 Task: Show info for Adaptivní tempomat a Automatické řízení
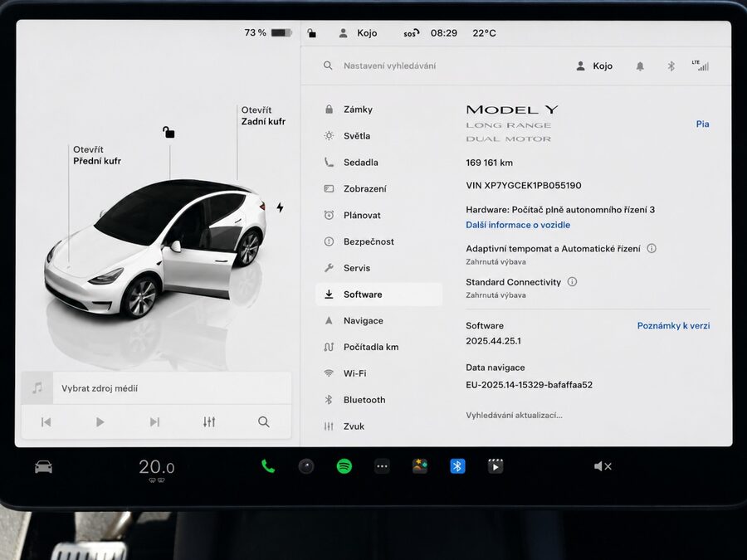(652, 248)
